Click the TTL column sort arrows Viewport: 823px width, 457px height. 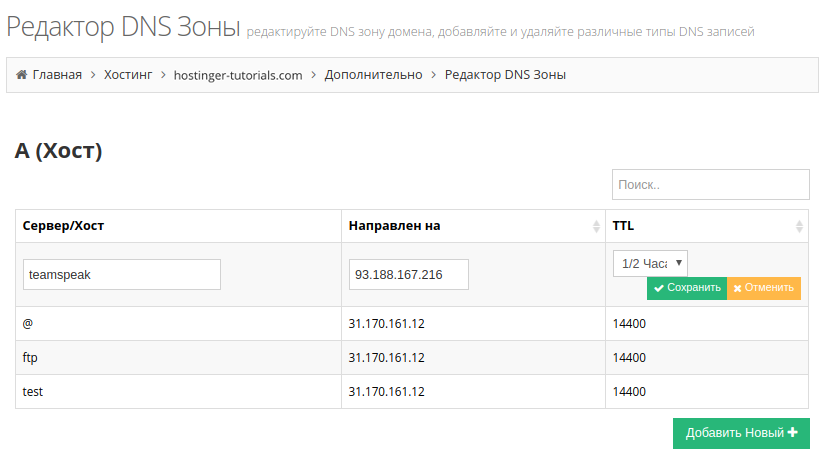click(799, 226)
